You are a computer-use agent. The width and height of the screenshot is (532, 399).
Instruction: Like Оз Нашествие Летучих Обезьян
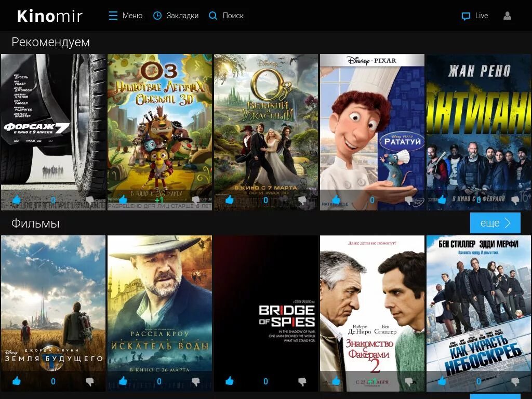coord(123,199)
